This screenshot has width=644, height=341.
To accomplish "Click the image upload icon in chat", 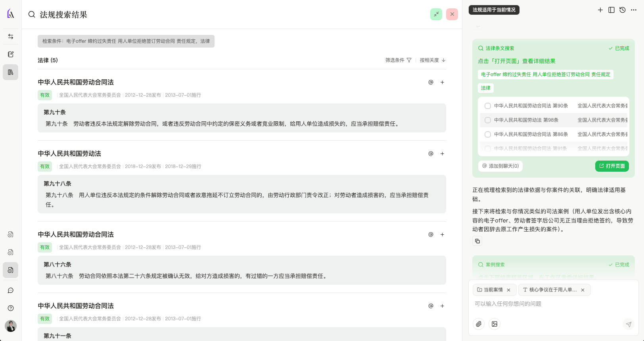I will pyautogui.click(x=494, y=324).
